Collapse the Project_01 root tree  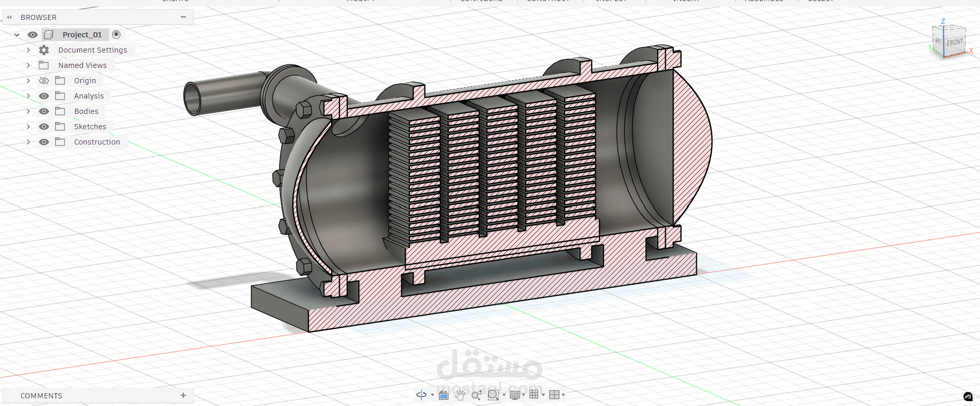point(17,35)
